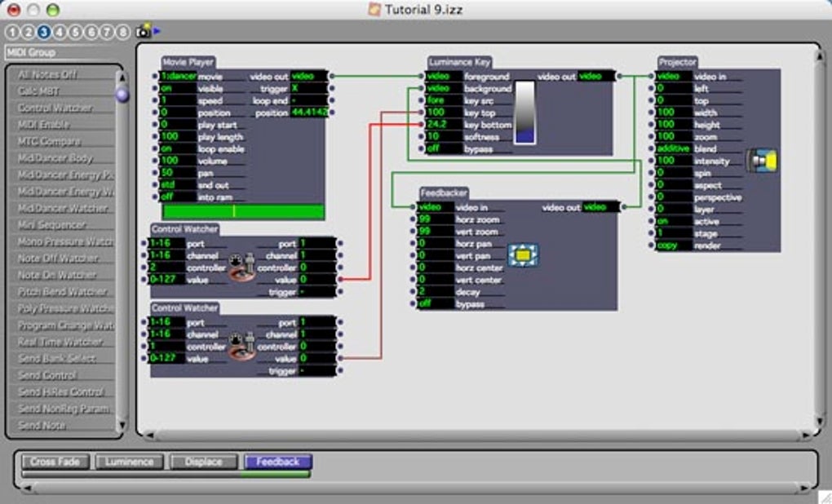Screen dimensions: 832x504
Task: Click the Feedbacker actor title
Action: click(444, 193)
